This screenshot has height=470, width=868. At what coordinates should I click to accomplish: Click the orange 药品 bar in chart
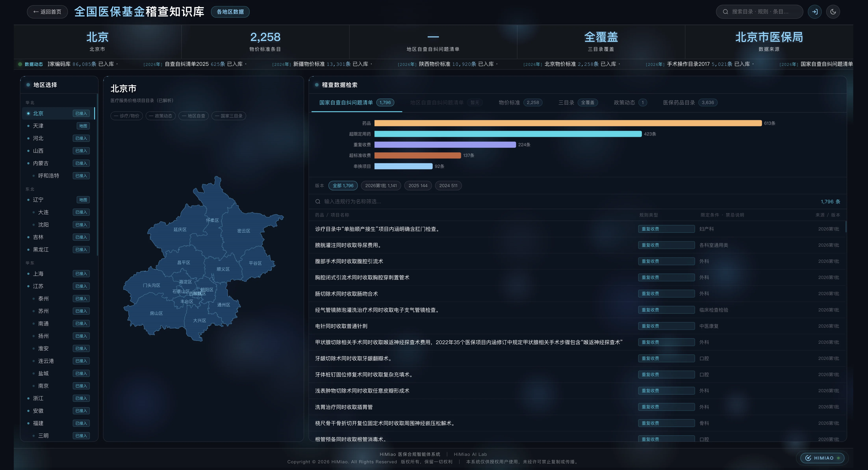coord(568,123)
